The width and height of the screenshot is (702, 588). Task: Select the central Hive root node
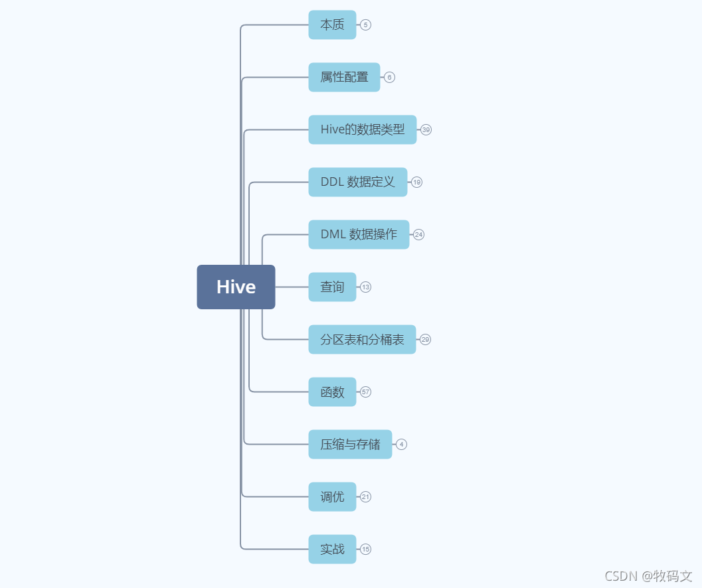coord(236,287)
